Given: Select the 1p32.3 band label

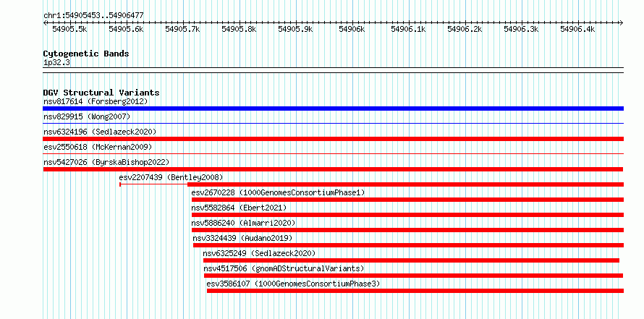Looking at the screenshot, I should (x=56, y=63).
